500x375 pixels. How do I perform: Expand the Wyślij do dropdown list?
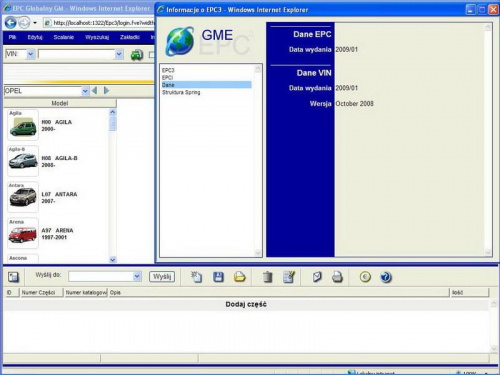coord(137,276)
